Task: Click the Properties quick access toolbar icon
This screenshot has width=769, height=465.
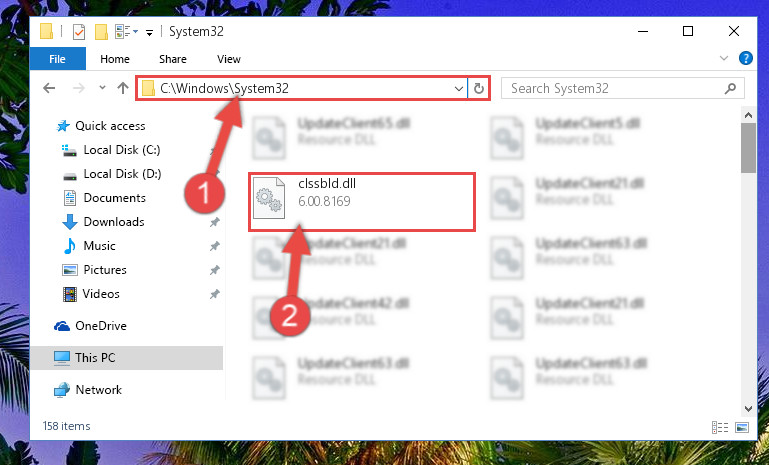Action: click(78, 32)
